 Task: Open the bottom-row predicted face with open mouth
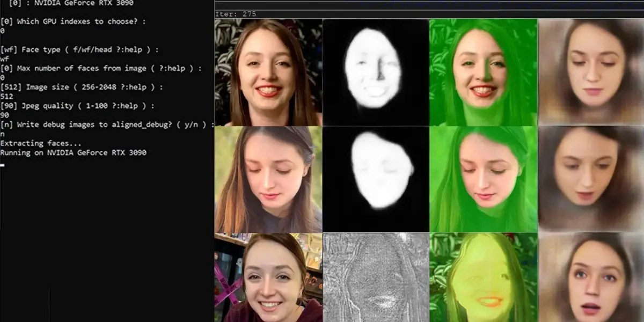pyautogui.click(x=591, y=277)
